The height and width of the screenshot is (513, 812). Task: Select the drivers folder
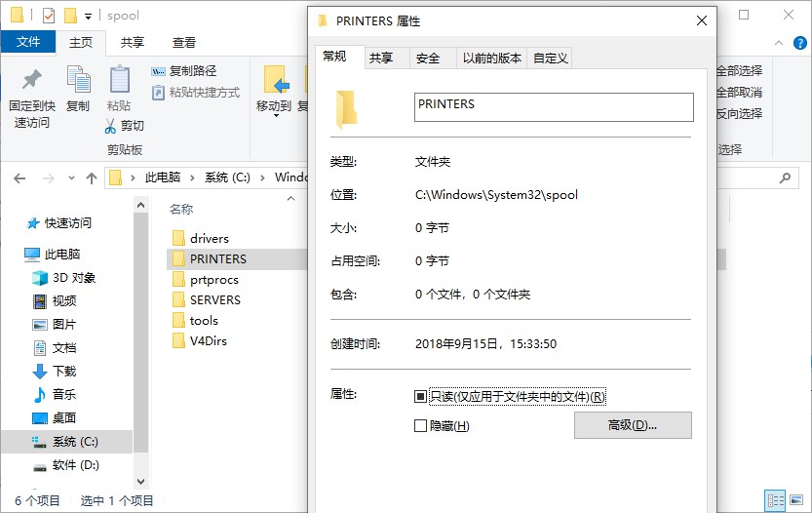(201, 238)
